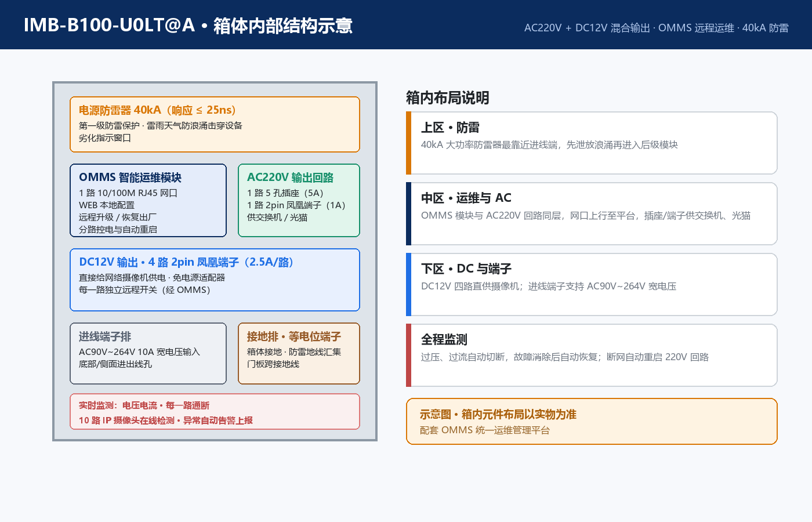Select the AC220V 输出回路 block heading
The width and height of the screenshot is (812, 522).
click(290, 177)
